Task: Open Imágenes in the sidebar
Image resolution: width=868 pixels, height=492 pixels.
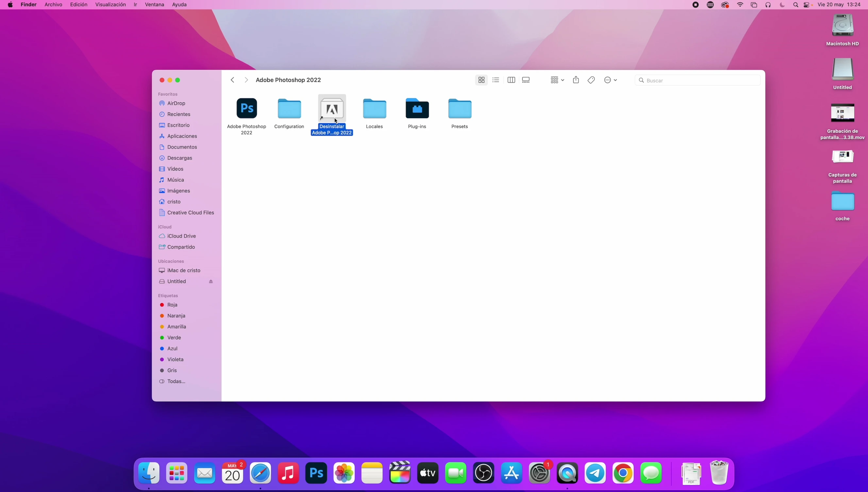Action: pyautogui.click(x=186, y=191)
